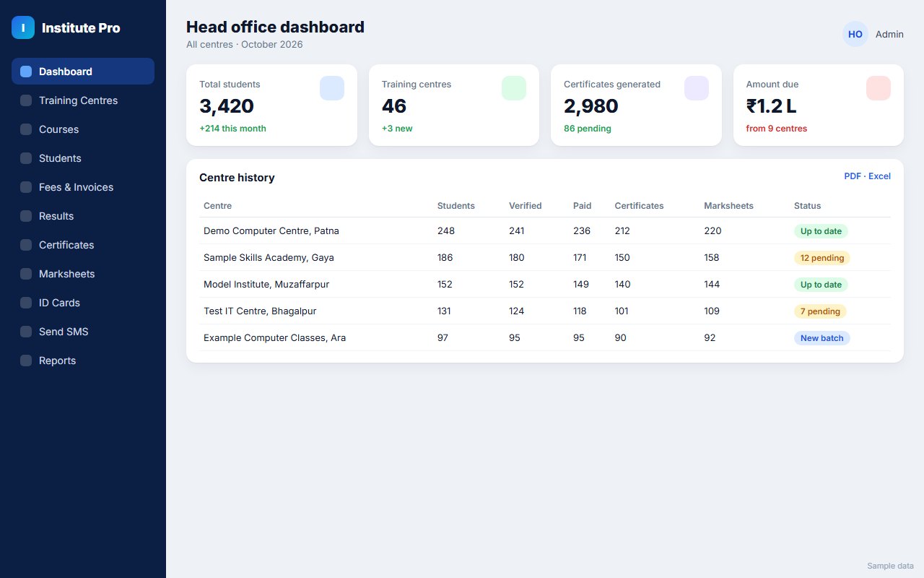
Task: Click the purple icon on Certificates generated card
Action: [697, 88]
